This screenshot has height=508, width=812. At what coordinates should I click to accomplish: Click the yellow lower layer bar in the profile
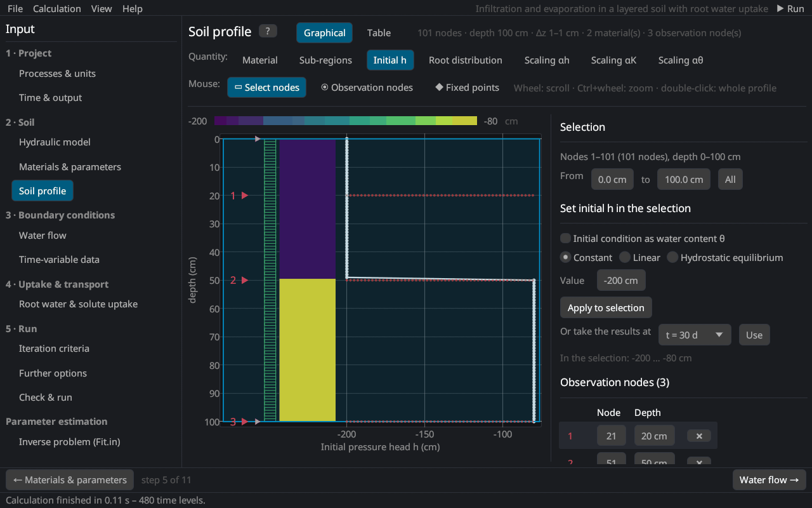click(x=308, y=350)
